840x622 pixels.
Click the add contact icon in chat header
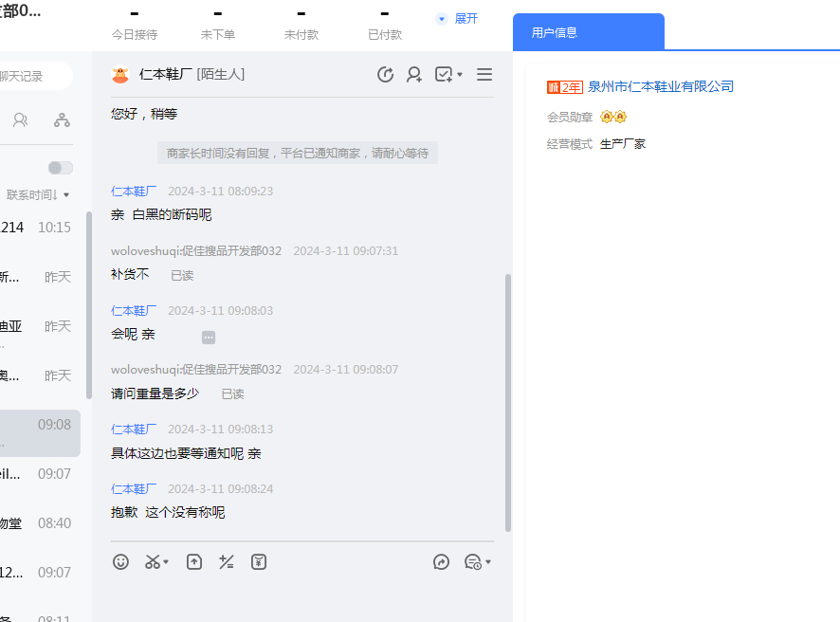coord(414,75)
